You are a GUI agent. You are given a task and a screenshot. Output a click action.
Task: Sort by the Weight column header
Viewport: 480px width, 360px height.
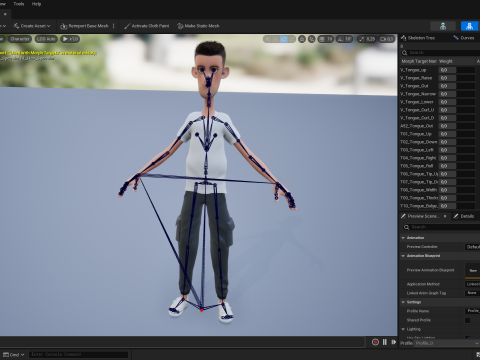pos(456,61)
